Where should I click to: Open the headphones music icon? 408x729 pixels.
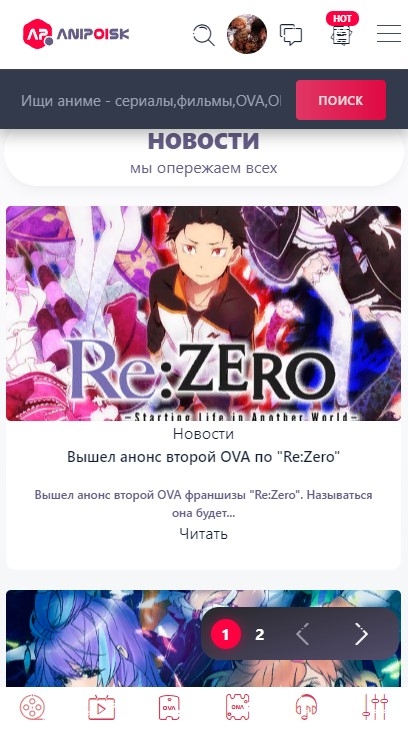click(306, 708)
